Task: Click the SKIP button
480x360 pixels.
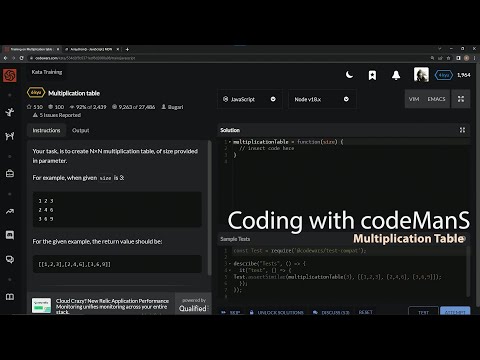Action: click(x=231, y=312)
